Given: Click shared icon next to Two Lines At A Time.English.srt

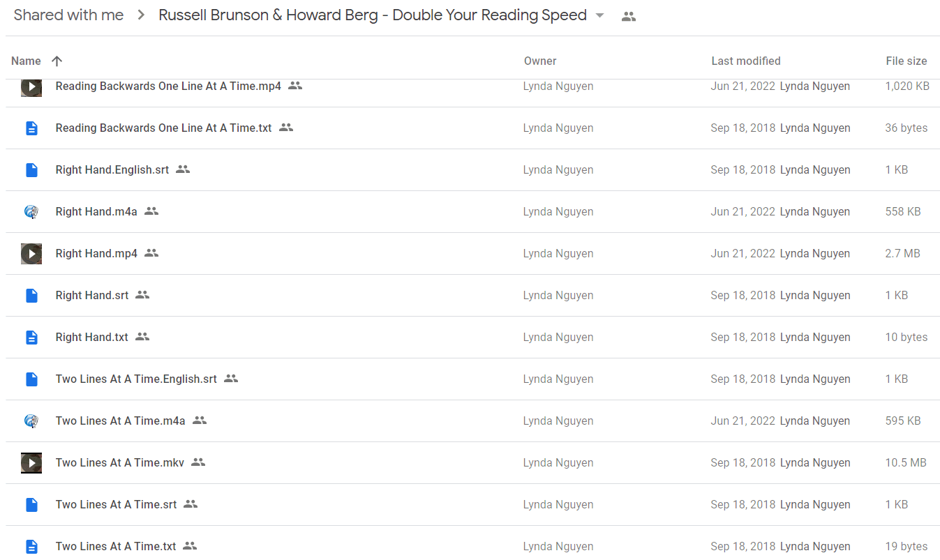Looking at the screenshot, I should [231, 379].
